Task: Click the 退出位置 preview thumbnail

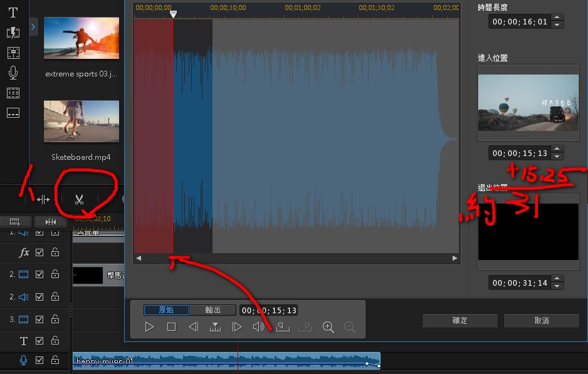Action: [528, 232]
